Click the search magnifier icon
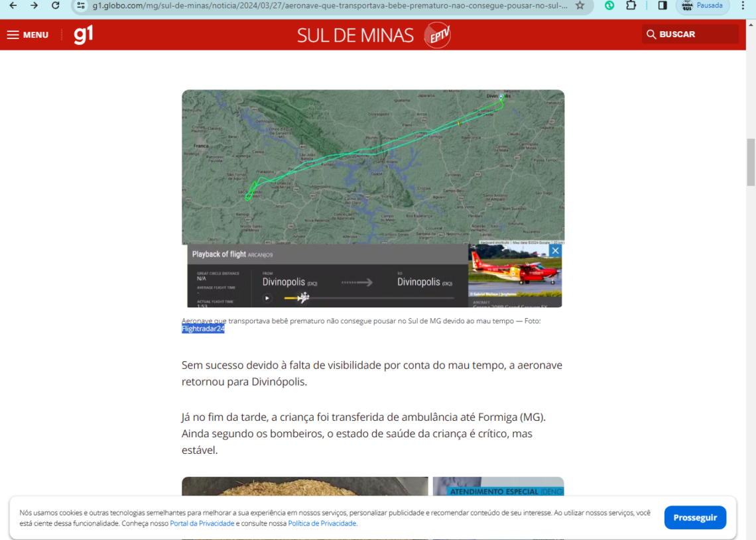 pos(651,34)
